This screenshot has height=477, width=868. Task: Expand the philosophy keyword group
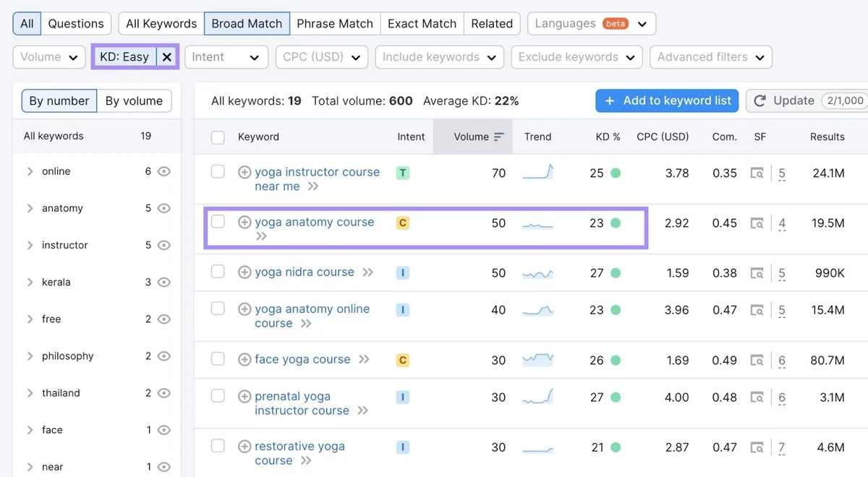coord(30,356)
